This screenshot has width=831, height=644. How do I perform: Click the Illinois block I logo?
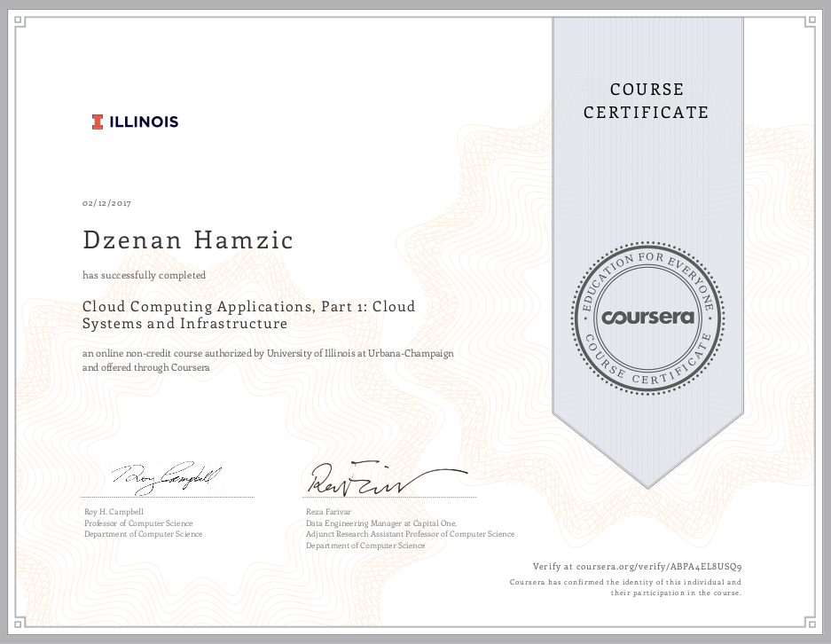coord(98,122)
